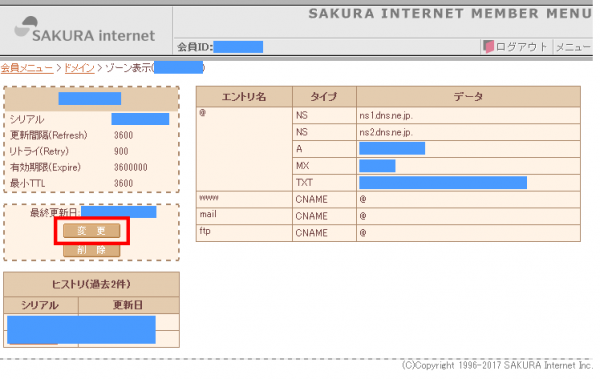The image size is (600, 379).
Task: Click the リトライ(Retry) value 900
Action: tap(121, 151)
